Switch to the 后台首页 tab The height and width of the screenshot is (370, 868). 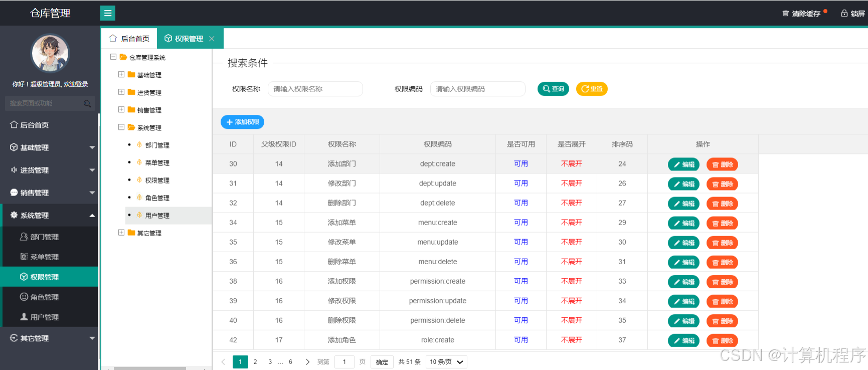click(x=129, y=39)
